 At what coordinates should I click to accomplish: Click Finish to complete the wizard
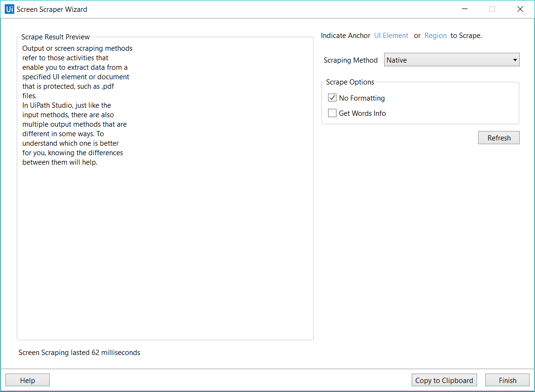507,380
